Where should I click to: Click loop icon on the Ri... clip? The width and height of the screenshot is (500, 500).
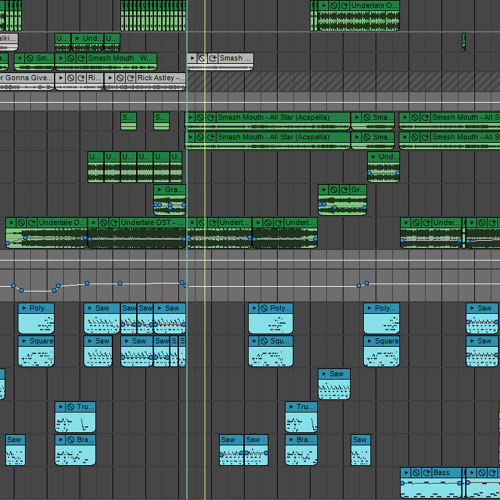pos(81,78)
